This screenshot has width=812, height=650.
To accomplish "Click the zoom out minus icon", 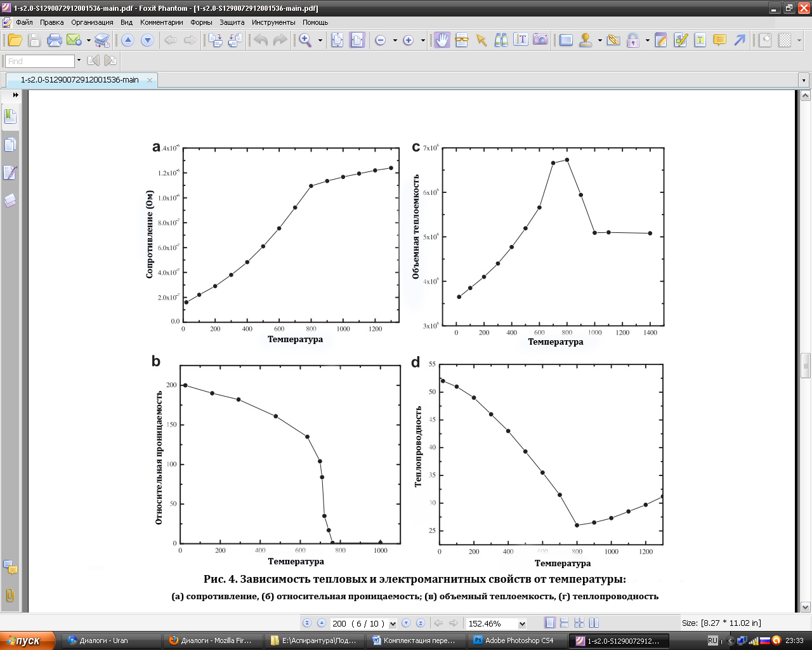I will [x=381, y=40].
